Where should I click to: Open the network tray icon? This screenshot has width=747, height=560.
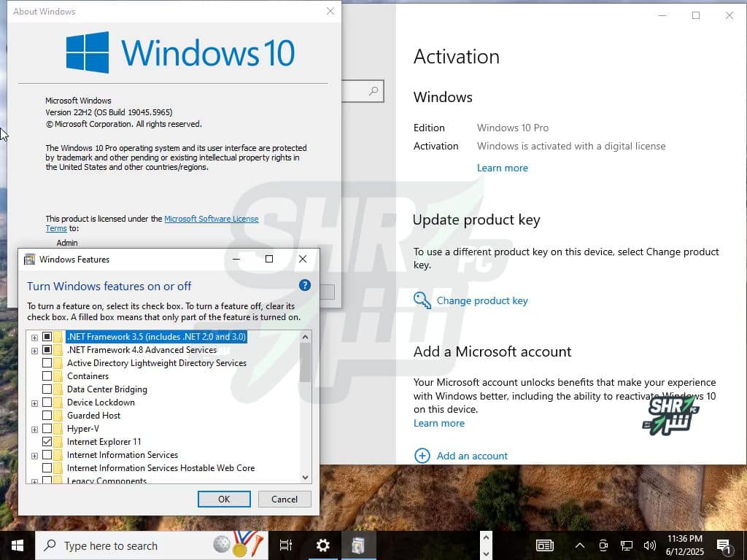pos(627,545)
